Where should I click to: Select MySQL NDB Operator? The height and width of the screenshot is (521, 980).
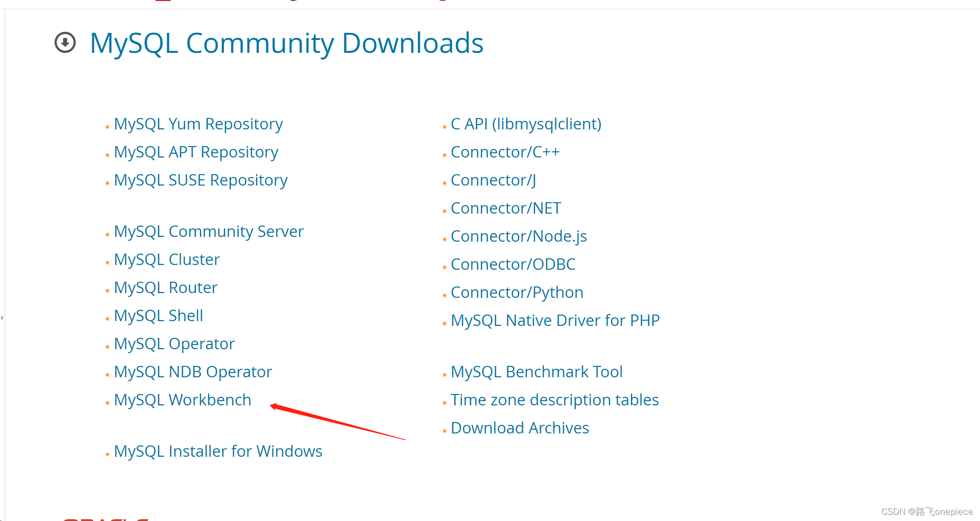point(193,372)
